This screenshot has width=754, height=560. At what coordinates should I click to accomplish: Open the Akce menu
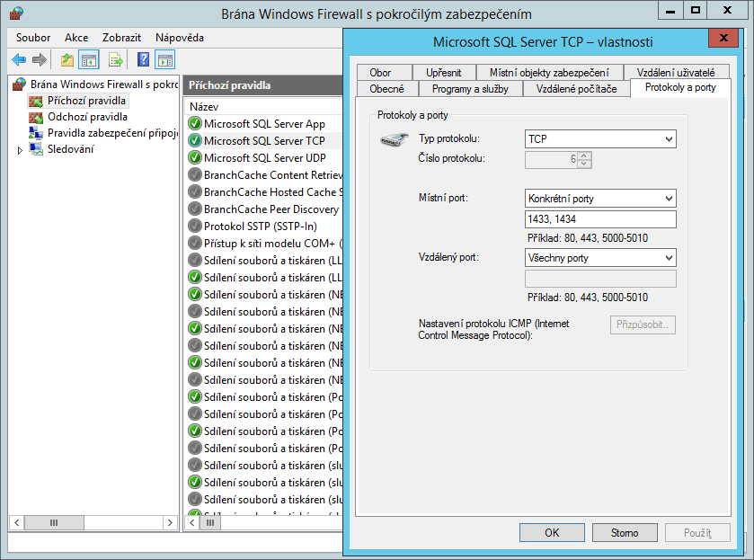point(76,38)
